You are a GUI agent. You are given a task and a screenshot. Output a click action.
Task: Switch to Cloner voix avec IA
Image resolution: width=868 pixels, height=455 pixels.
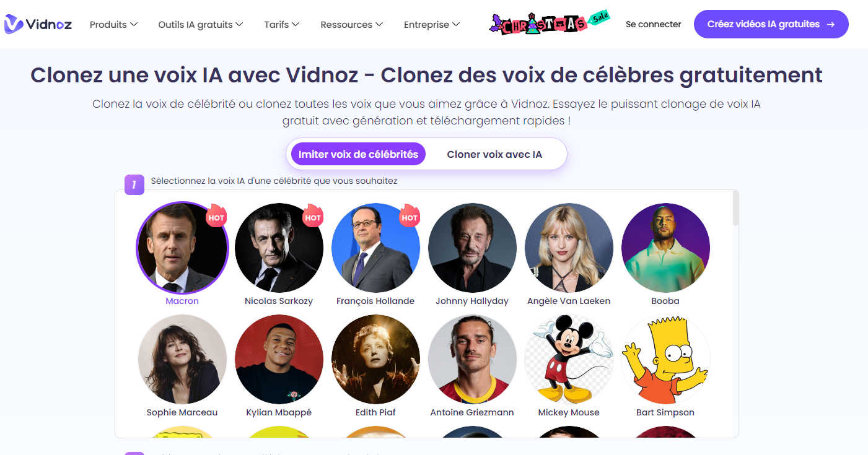click(x=494, y=154)
